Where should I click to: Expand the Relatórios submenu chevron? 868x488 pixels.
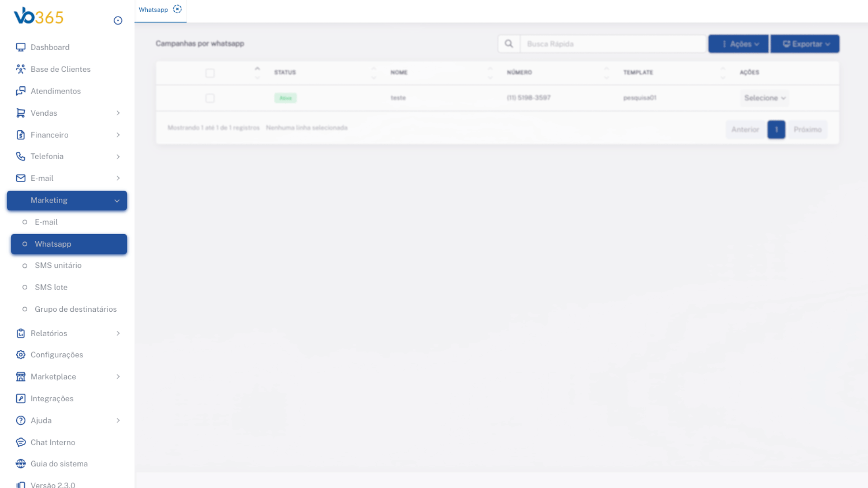(x=118, y=333)
